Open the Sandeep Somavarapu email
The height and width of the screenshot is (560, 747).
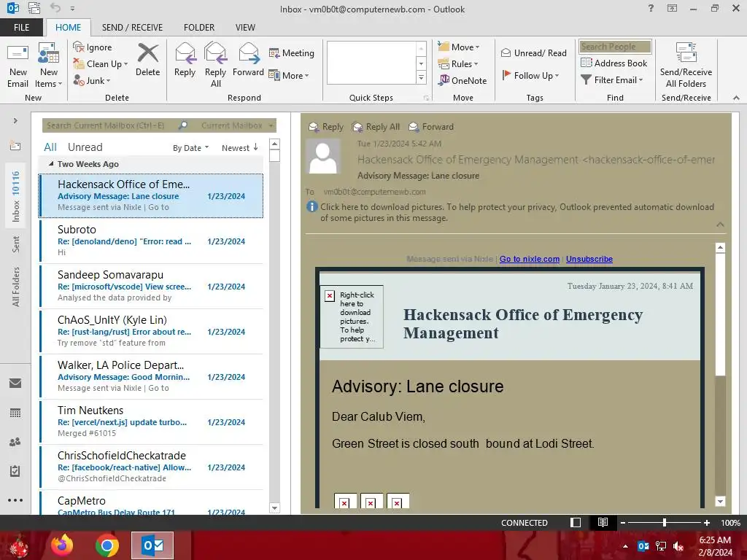(x=151, y=286)
